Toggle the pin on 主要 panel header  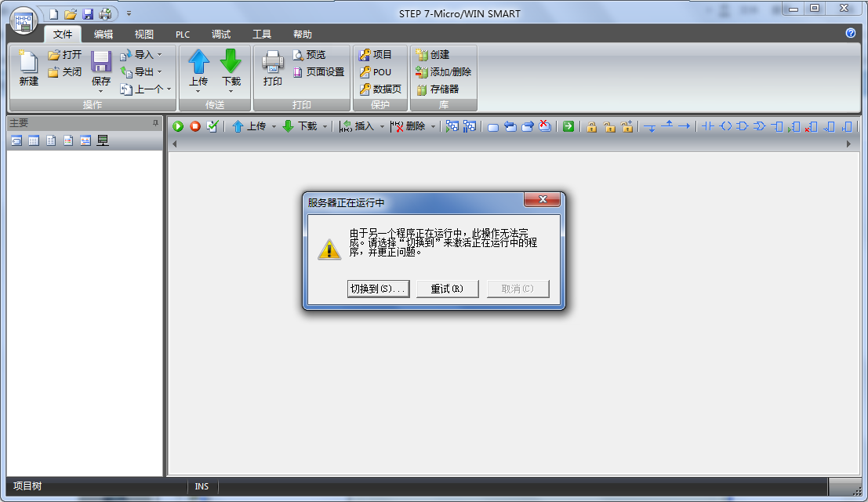click(x=155, y=124)
